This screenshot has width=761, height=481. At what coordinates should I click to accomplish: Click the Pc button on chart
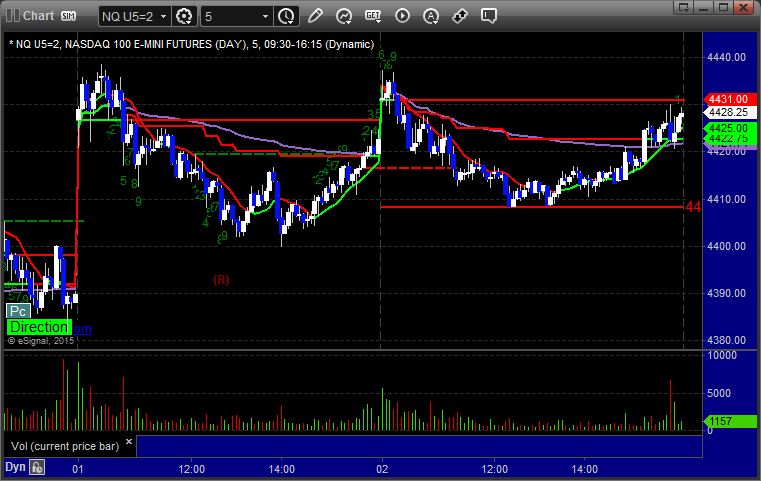click(x=18, y=311)
